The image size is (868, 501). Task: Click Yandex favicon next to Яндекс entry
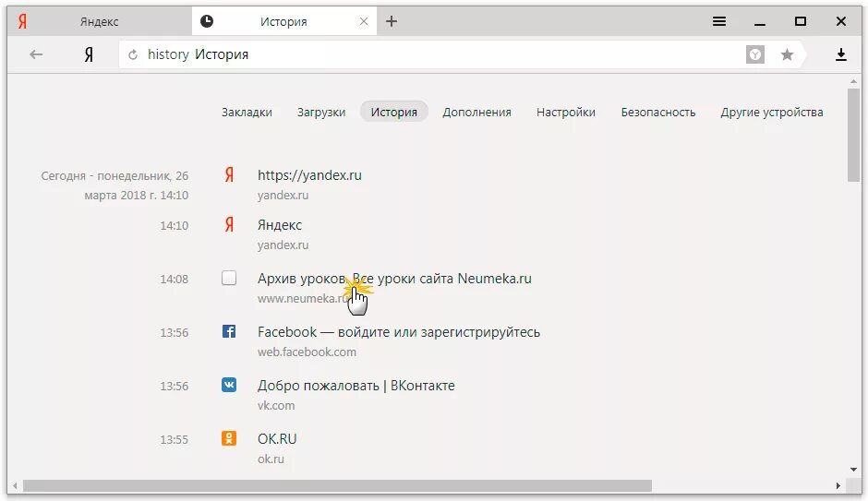229,224
